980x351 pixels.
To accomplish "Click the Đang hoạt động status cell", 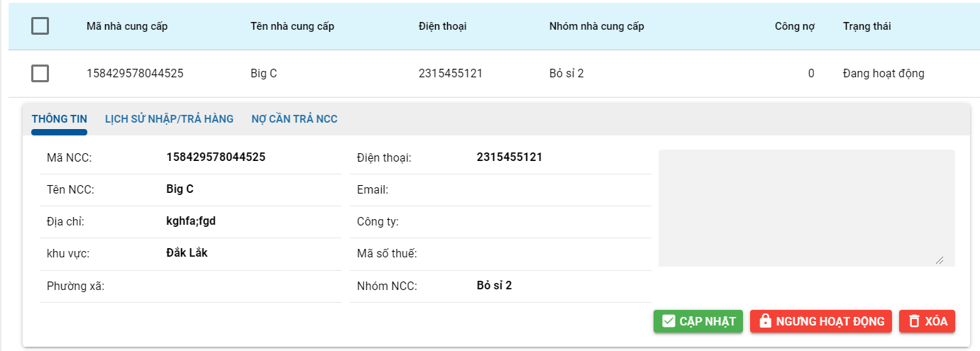I will 883,73.
